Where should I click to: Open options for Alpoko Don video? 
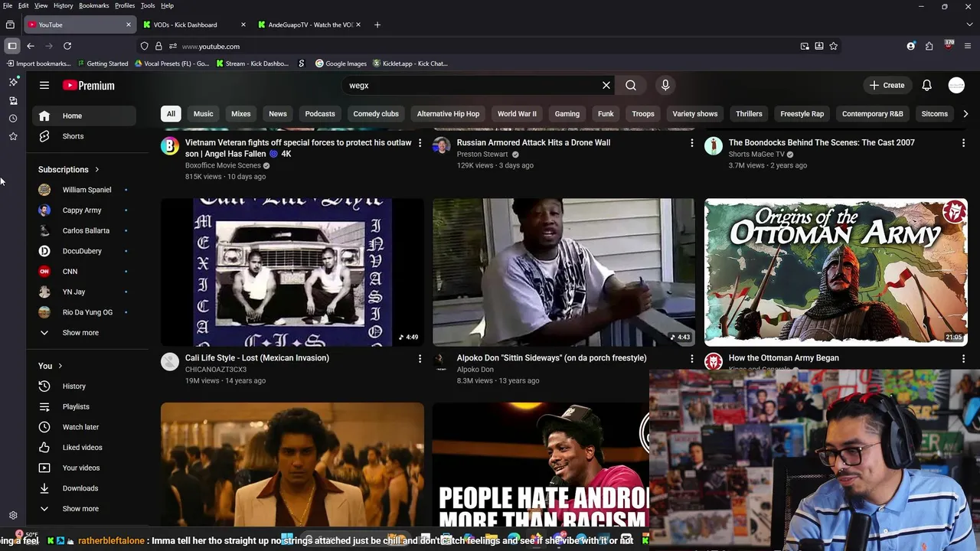point(691,358)
